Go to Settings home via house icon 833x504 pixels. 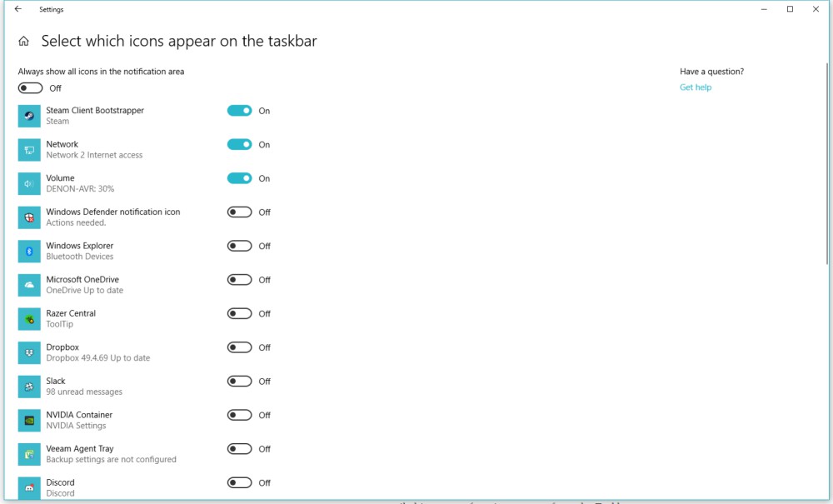[x=23, y=41]
